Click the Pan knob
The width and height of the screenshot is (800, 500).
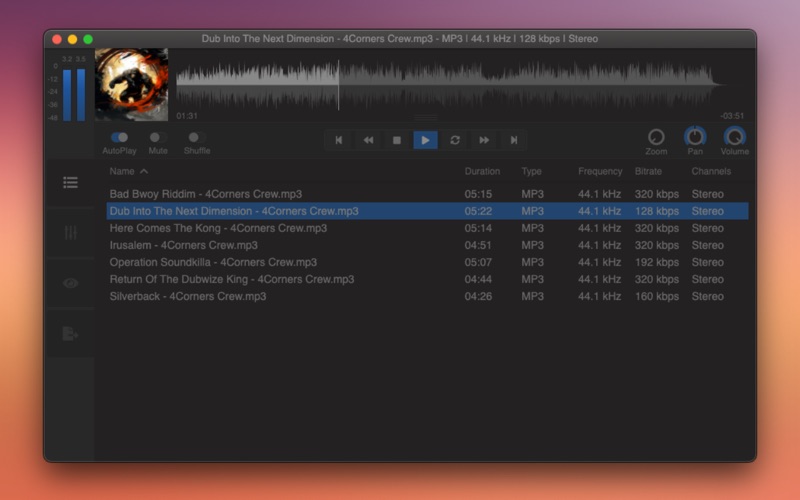point(695,137)
